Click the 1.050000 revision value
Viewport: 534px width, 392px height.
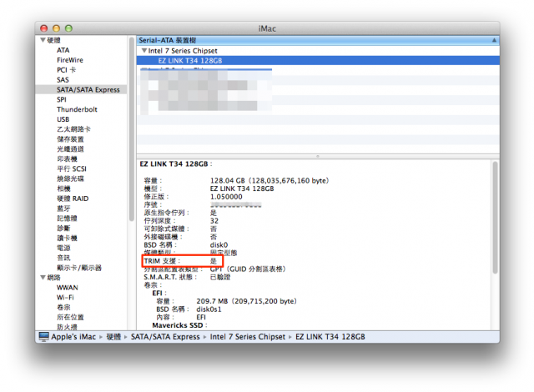[x=226, y=197]
